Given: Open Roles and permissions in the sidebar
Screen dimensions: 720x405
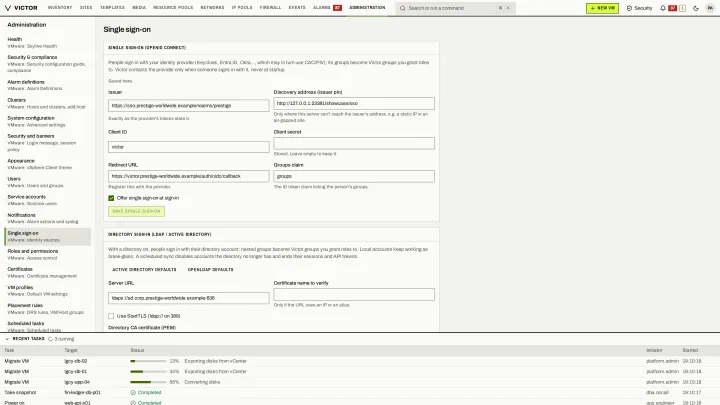Looking at the screenshot, I should (47, 254).
